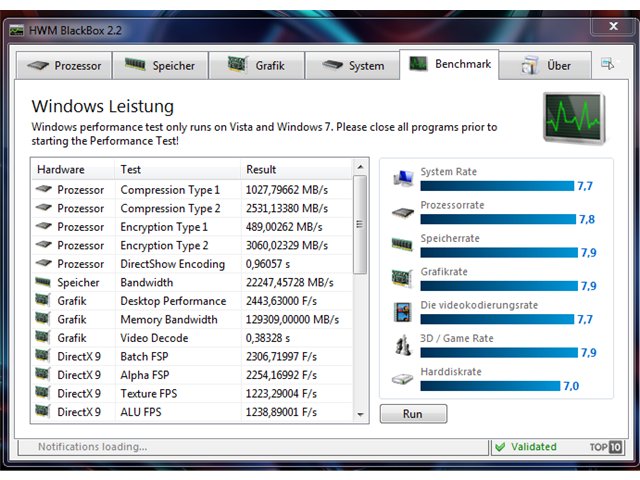Click the System Rate computer icon
The image size is (640, 480).
403,178
